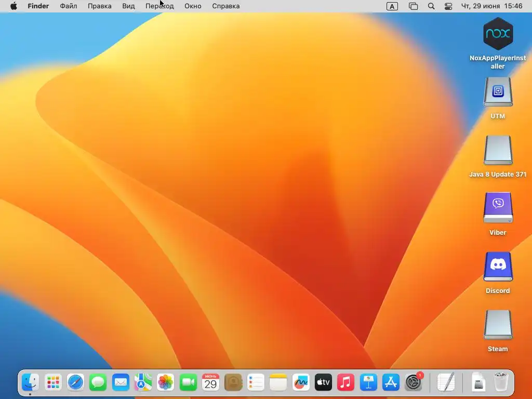Open the Файл menu
Image resolution: width=532 pixels, height=399 pixels.
(x=69, y=6)
